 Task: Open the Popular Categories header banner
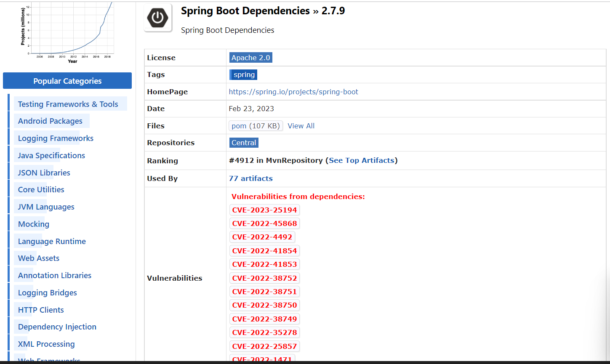(x=67, y=81)
